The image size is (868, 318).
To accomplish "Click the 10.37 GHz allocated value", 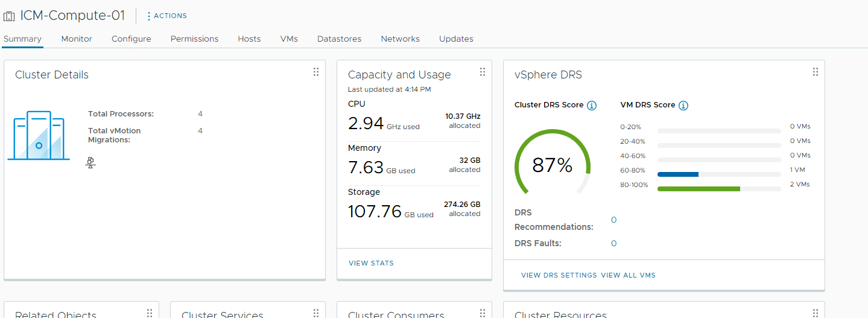I will click(463, 121).
